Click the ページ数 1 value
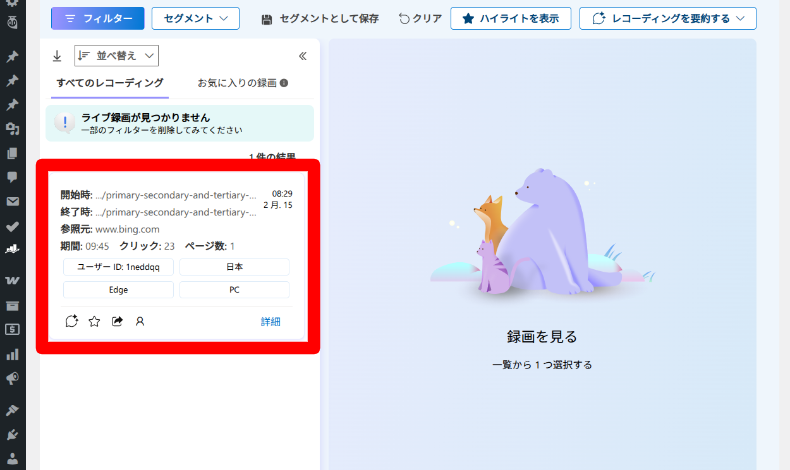Screen dimensions: 790x470 [x=210, y=246]
